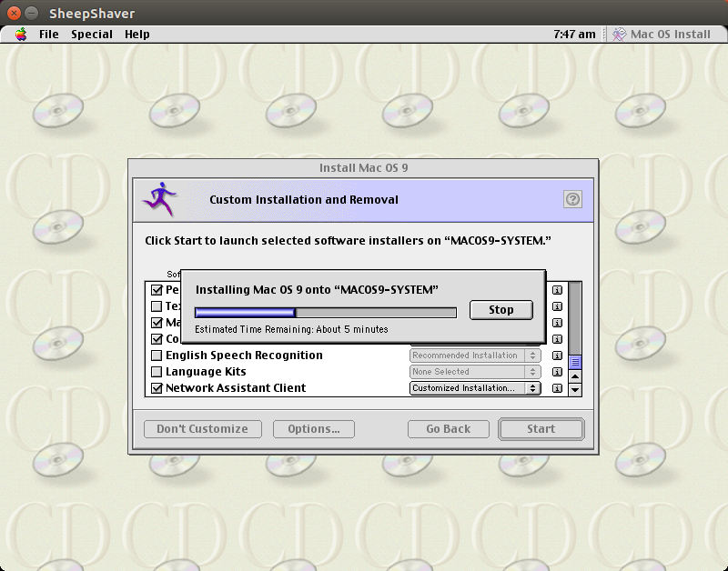Open the File menu
This screenshot has width=728, height=571.
47,34
